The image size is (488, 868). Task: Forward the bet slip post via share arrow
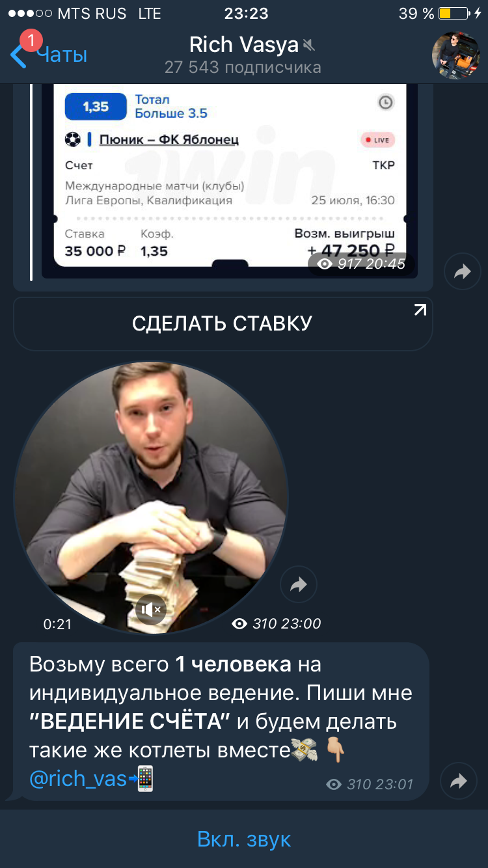coord(462,271)
